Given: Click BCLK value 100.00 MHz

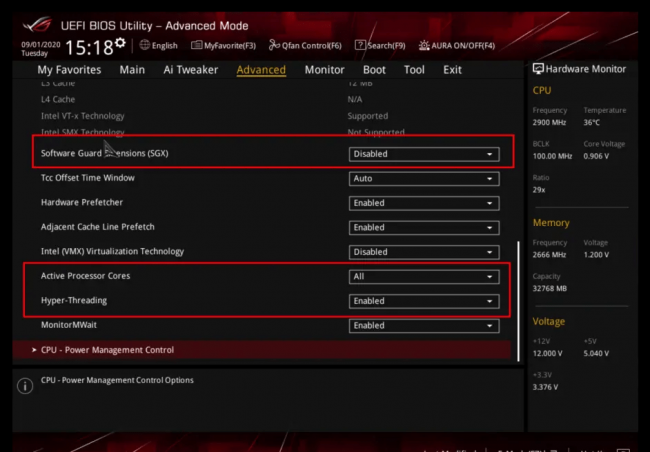Looking at the screenshot, I should 552,156.
